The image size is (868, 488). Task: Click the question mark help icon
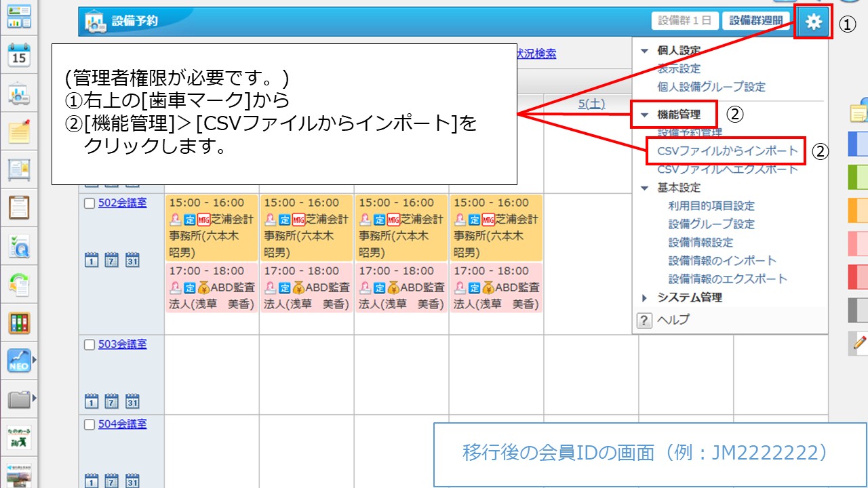(644, 321)
